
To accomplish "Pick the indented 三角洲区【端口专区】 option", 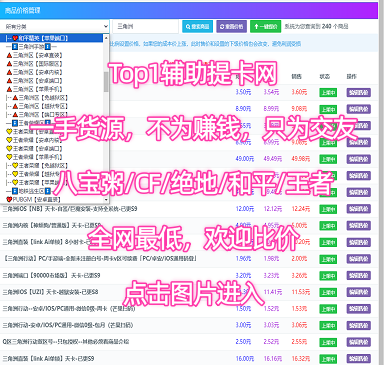I will [x=52, y=115].
